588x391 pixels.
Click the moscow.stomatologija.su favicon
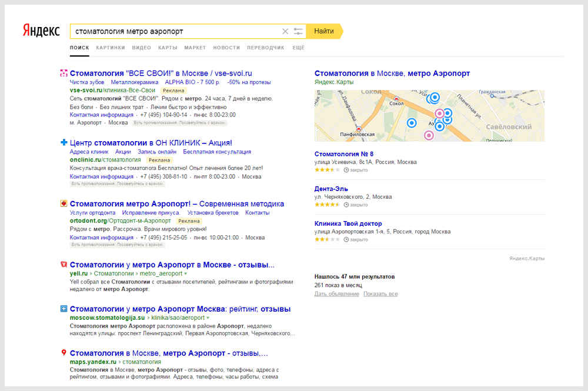tap(64, 309)
